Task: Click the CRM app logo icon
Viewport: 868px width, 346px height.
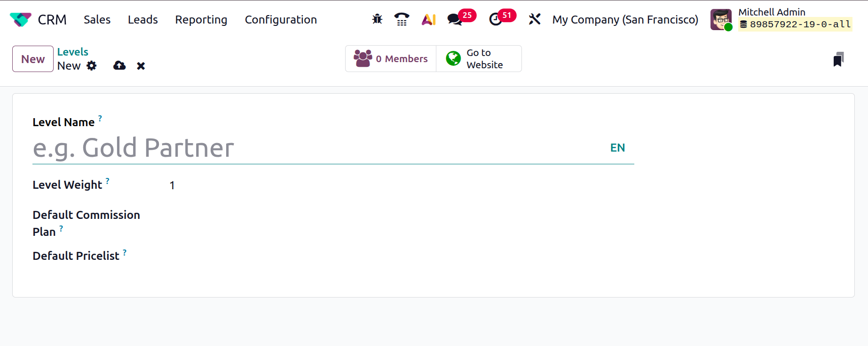Action: [x=20, y=19]
